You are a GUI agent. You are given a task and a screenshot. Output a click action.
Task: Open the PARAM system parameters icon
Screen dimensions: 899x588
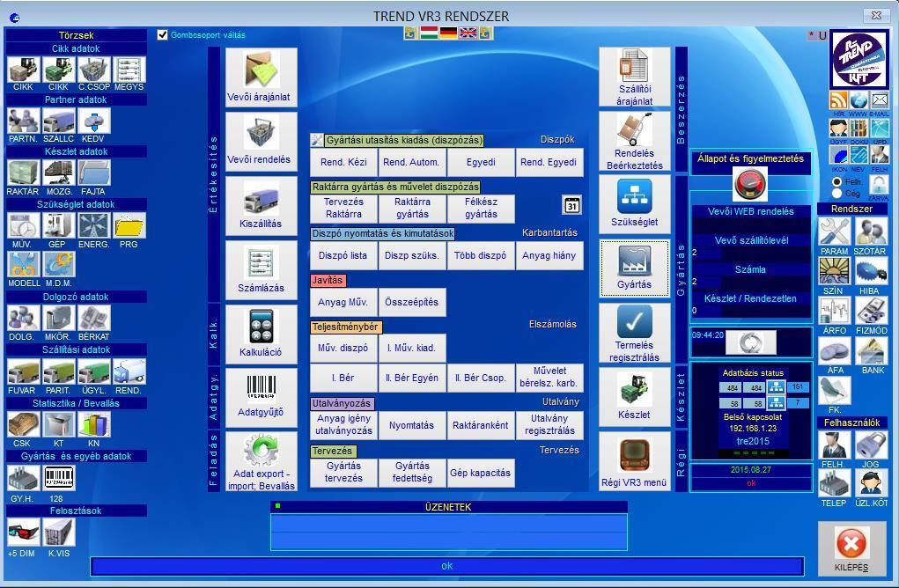(x=834, y=231)
